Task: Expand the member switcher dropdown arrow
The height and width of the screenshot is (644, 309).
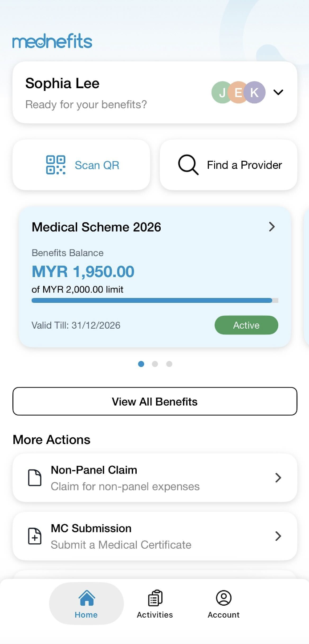Action: [278, 92]
